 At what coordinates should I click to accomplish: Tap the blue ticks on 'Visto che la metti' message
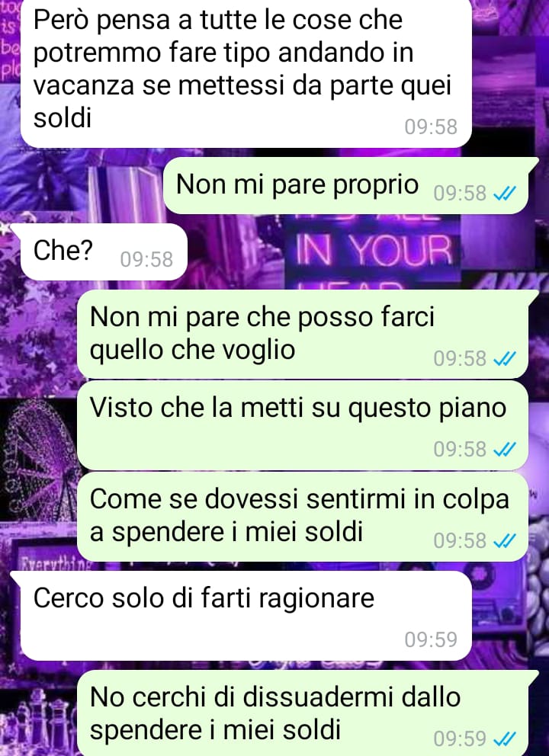tap(505, 450)
